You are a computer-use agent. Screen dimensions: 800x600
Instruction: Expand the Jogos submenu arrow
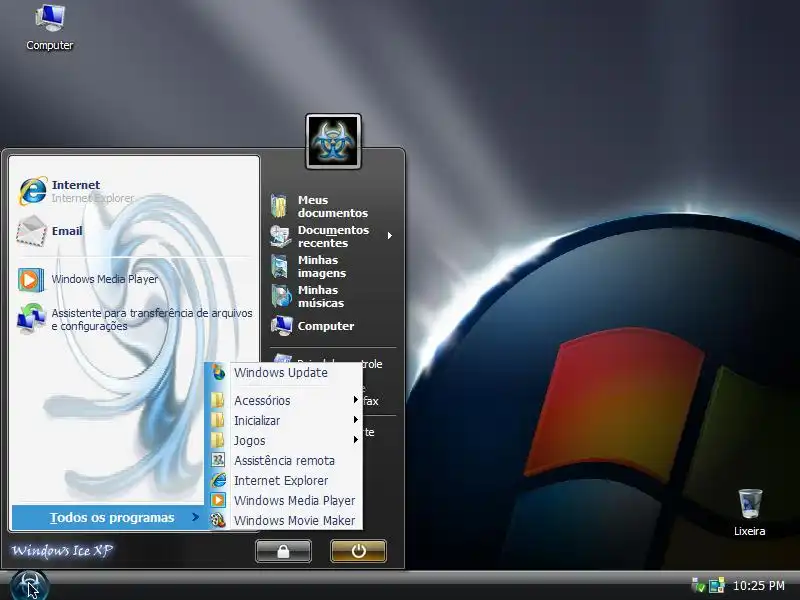point(356,440)
